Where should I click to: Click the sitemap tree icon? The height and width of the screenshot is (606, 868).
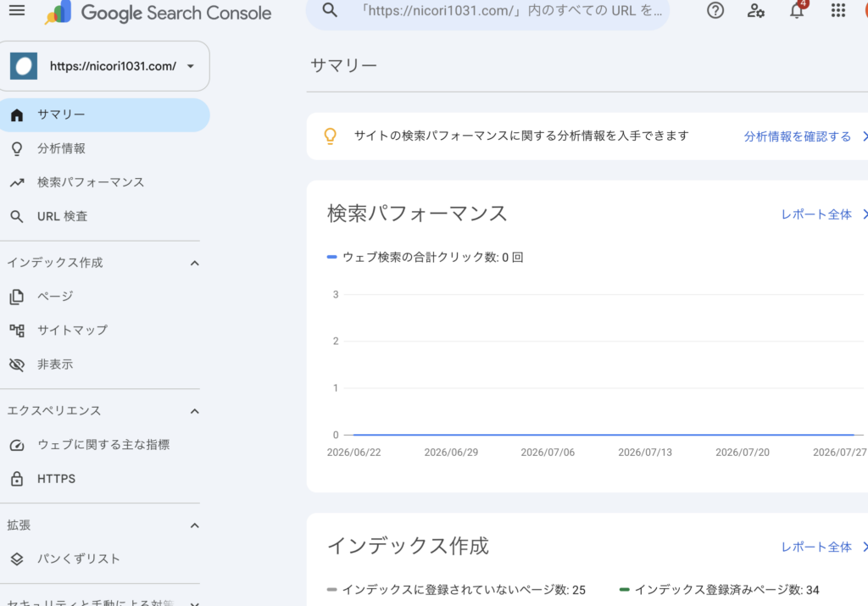tap(17, 331)
